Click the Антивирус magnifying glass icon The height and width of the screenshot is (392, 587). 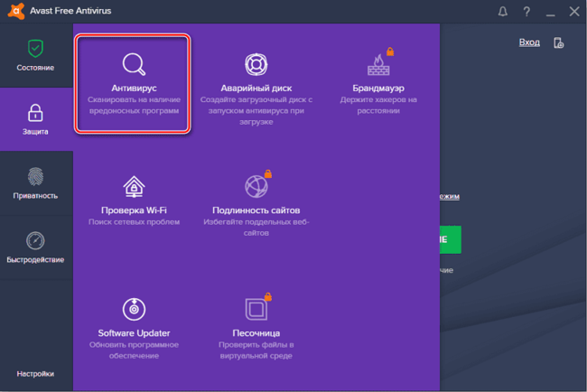134,64
